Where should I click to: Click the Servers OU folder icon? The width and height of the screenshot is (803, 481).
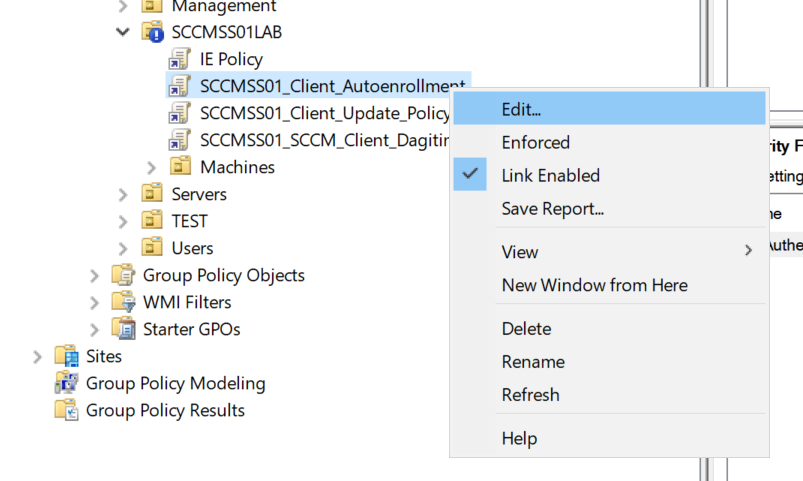(152, 193)
